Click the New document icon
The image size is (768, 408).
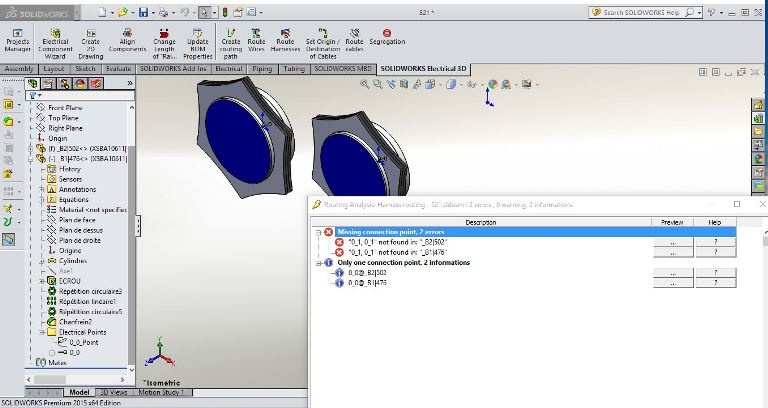click(x=102, y=12)
